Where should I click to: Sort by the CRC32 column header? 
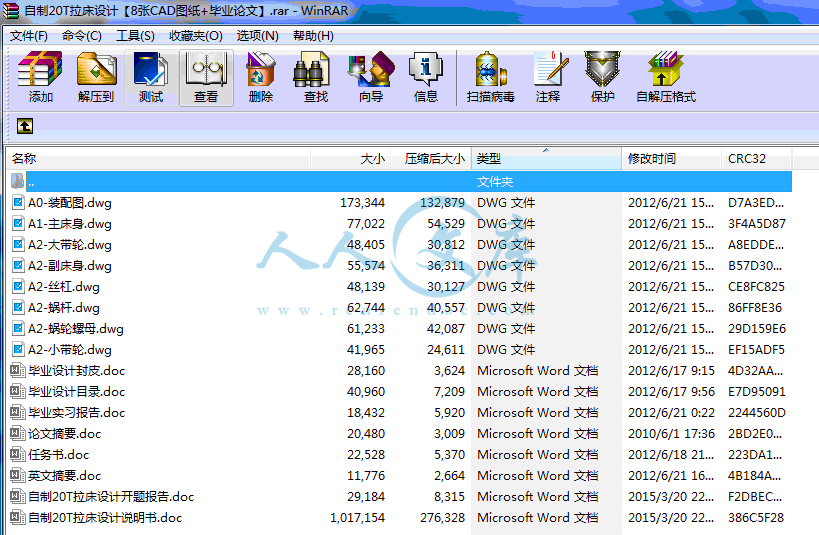[x=757, y=159]
